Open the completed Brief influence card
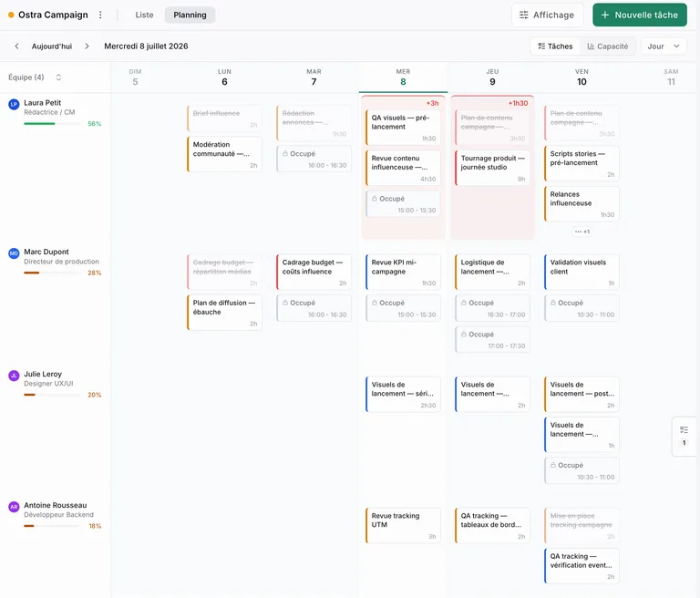The image size is (700, 598). coord(224,119)
